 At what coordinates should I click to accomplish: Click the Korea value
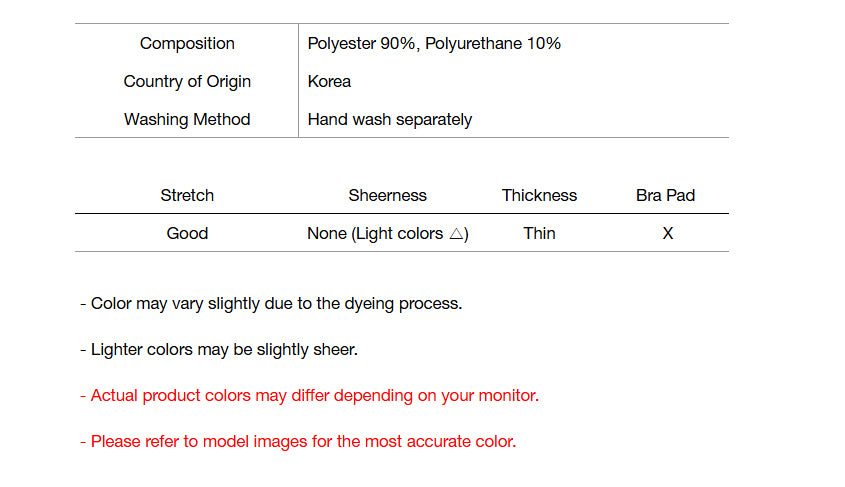click(x=329, y=81)
